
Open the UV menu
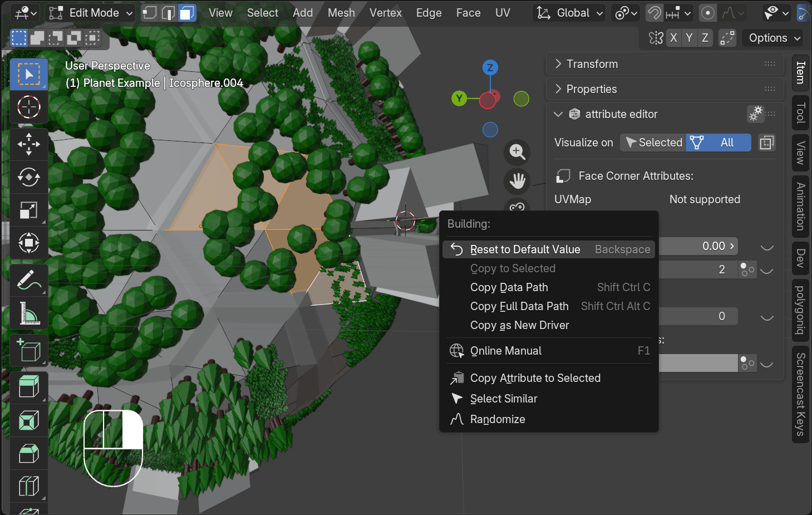503,13
